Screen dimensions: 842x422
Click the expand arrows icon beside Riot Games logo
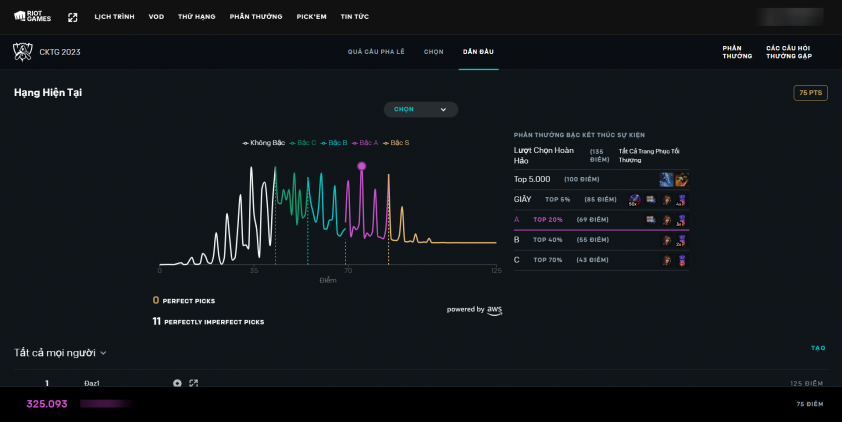(x=72, y=17)
